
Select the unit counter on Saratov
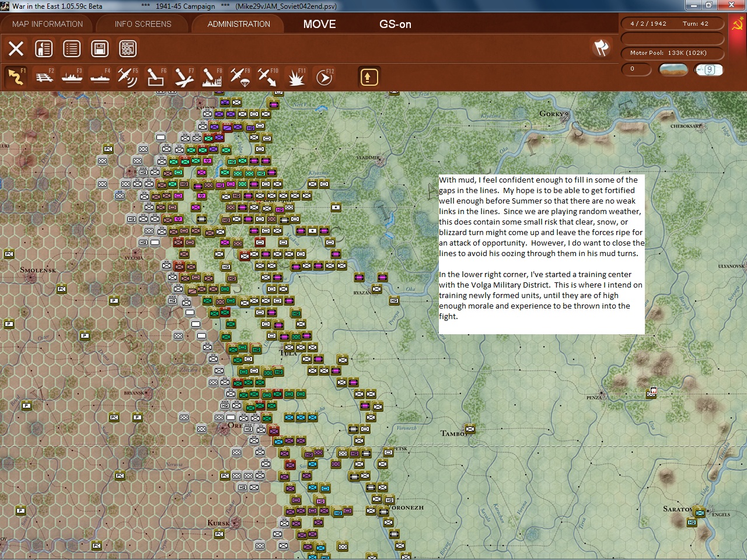pyautogui.click(x=699, y=512)
